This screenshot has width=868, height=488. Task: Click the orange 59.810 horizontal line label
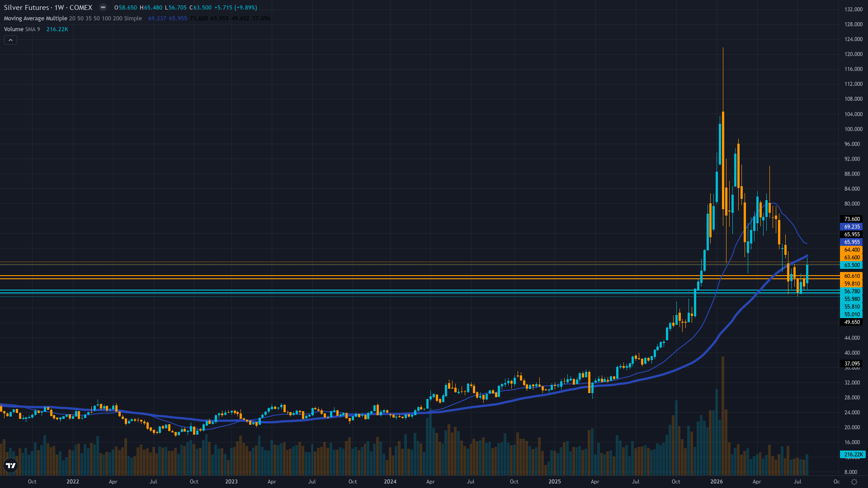[x=852, y=284]
